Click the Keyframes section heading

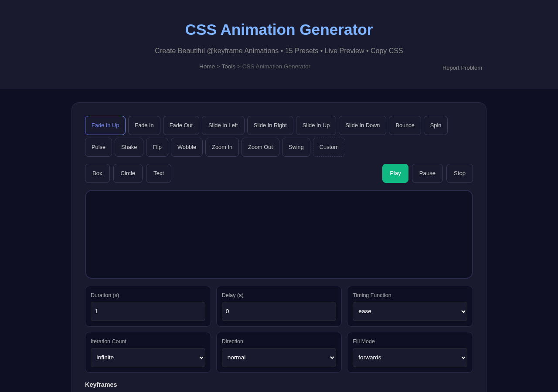pos(101,385)
